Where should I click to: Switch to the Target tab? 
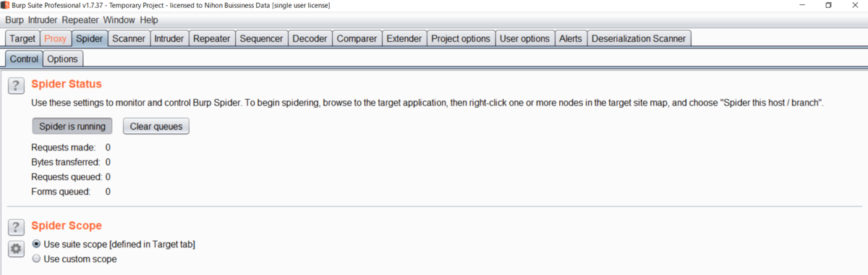coord(22,38)
